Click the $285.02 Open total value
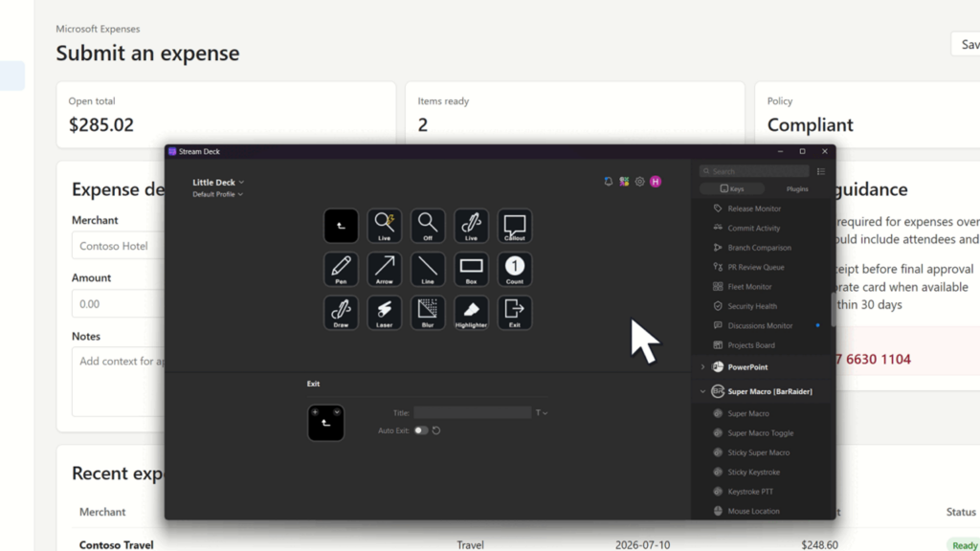Viewport: 980px width, 551px height. click(101, 125)
